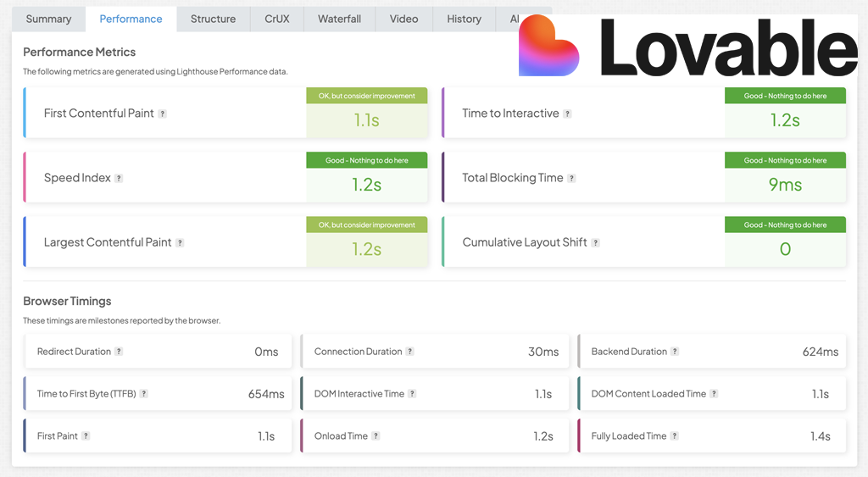Click help icon beside Cumulative Layout Shift
Screen dimensions: 868x477
pos(596,242)
